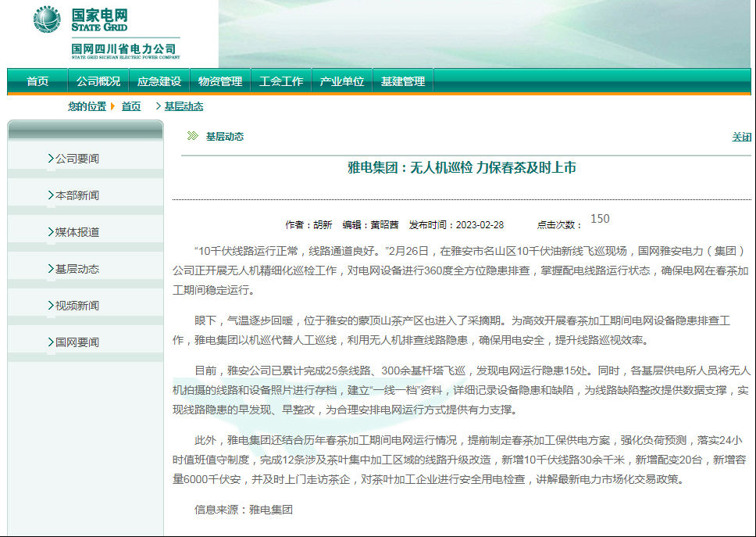Click the 国网四川省电力公司 company name banner
The height and width of the screenshot is (537, 756).
[126, 50]
